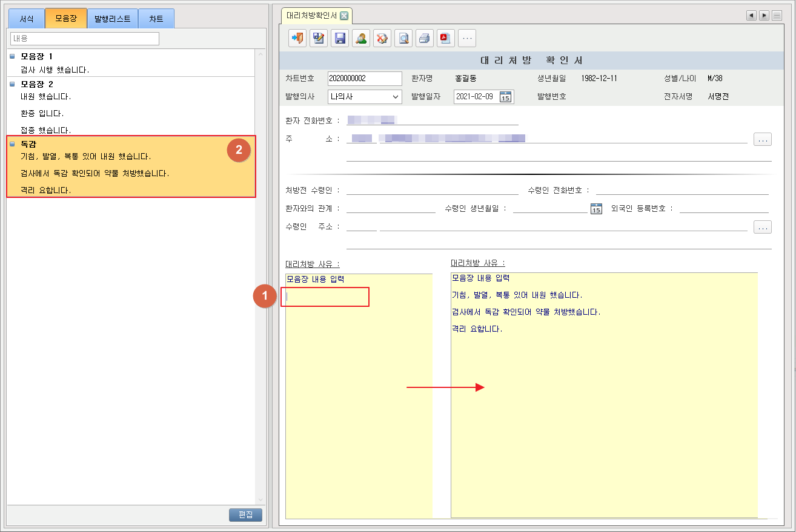The width and height of the screenshot is (796, 532).
Task: Click the 편집 button
Action: 245,515
